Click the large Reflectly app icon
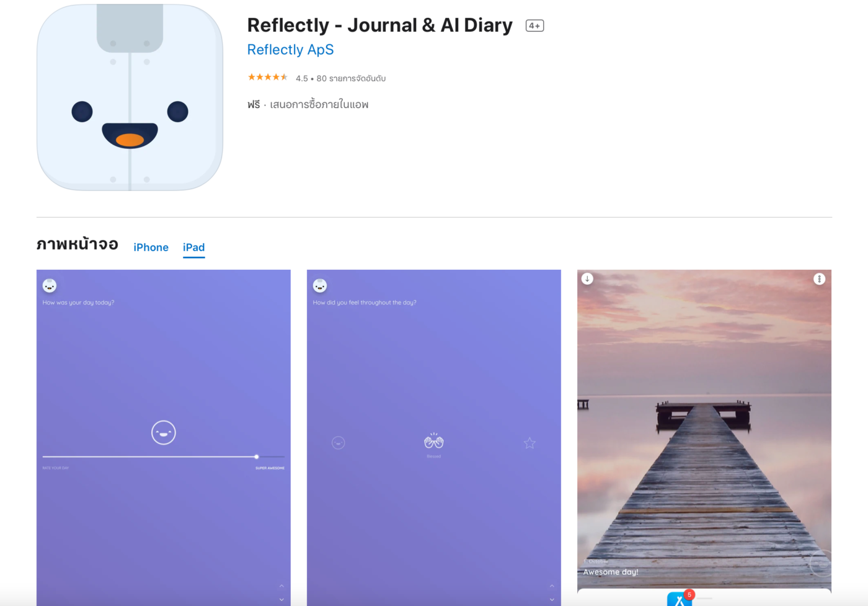The width and height of the screenshot is (868, 606). click(130, 97)
